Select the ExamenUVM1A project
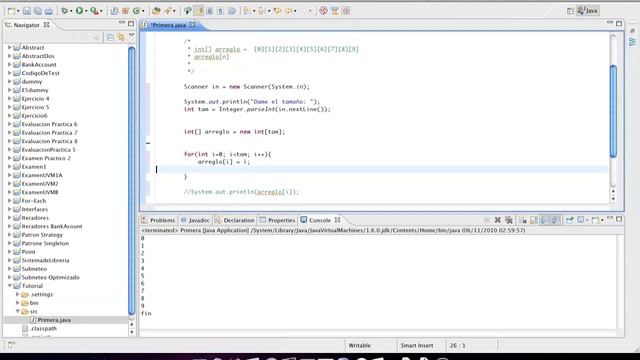The height and width of the screenshot is (360, 640). (42, 175)
